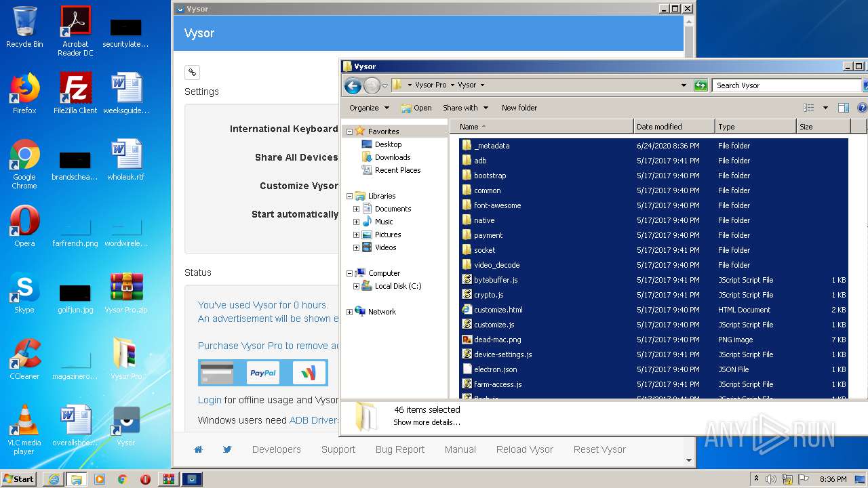
Task: Refresh the Vysor folder address bar
Action: pyautogui.click(x=701, y=85)
